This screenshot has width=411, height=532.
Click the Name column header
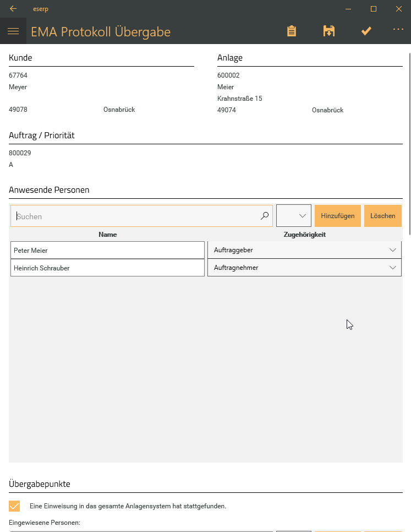point(107,235)
